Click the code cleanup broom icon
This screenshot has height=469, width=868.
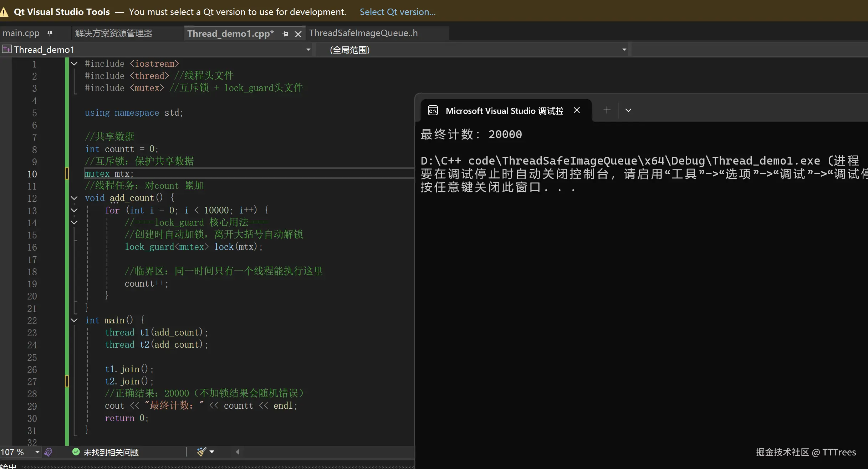pos(201,452)
